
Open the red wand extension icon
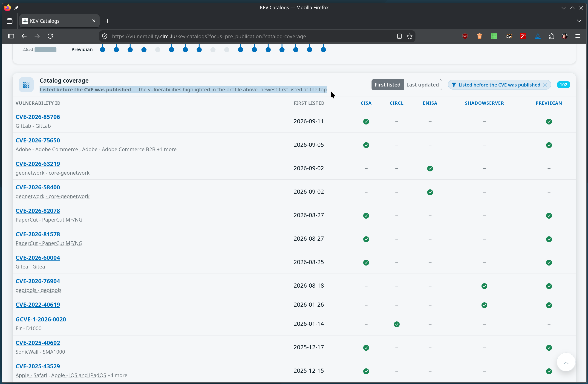523,36
